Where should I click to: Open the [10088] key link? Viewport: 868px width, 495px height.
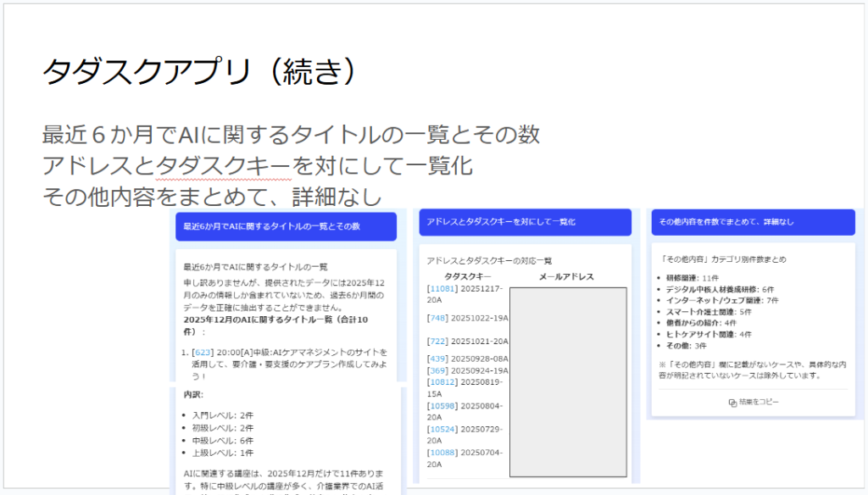442,453
